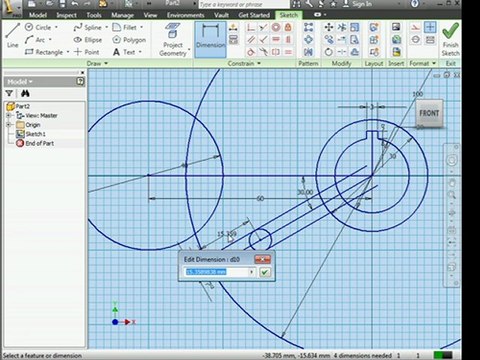Open the Tools ribbon tab
This screenshot has height=360, width=480.
pyautogui.click(x=94, y=15)
